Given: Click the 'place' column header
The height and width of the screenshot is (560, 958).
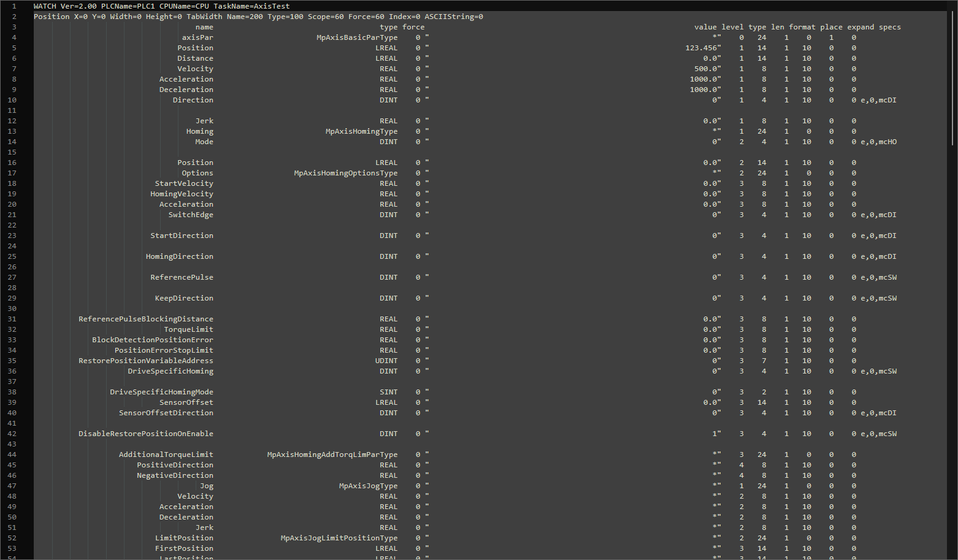Looking at the screenshot, I should pyautogui.click(x=831, y=27).
